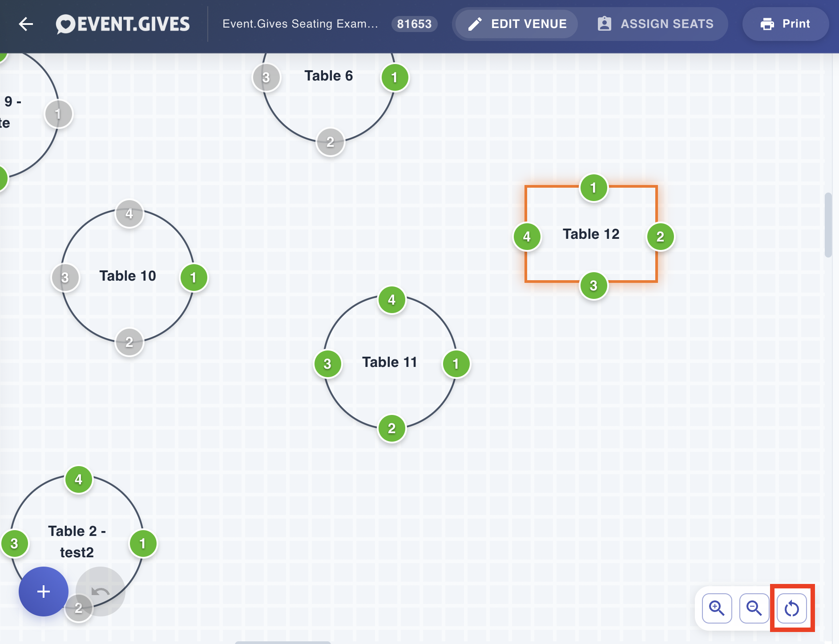Select seat 1 of Table 11
This screenshot has height=644, width=839.
(456, 364)
